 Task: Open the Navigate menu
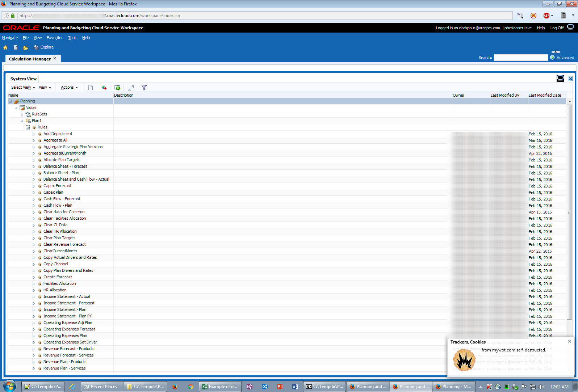pos(10,38)
